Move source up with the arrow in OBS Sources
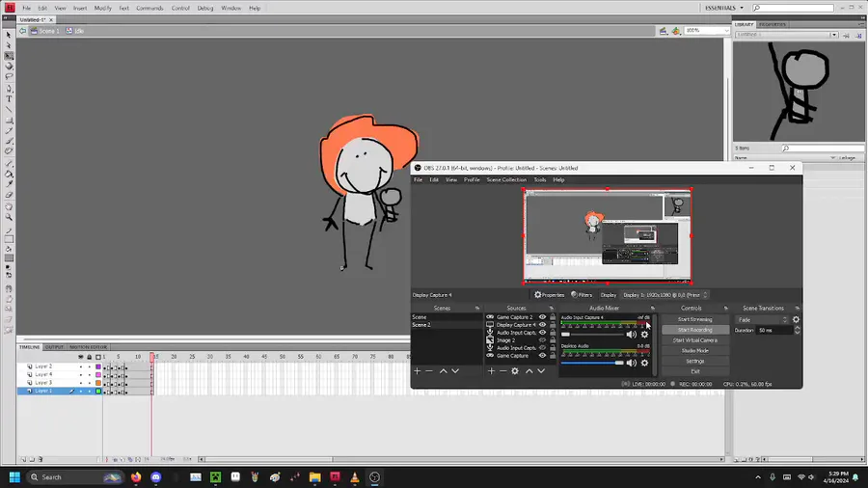The image size is (868, 488). (x=529, y=371)
